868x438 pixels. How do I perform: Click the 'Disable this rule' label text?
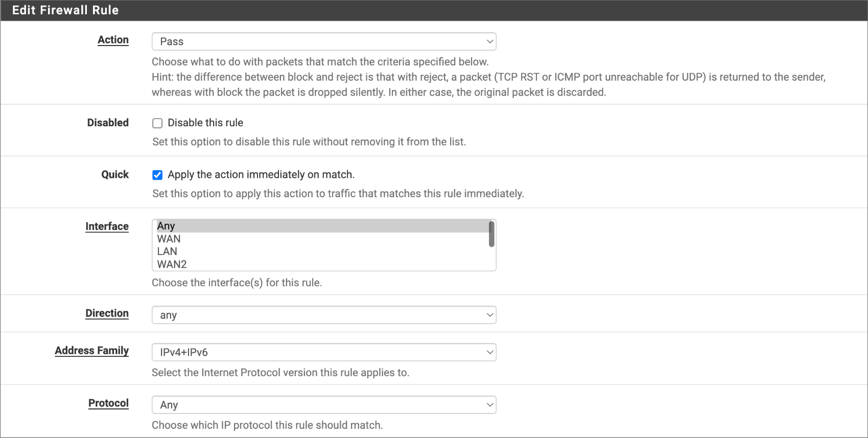[x=205, y=123]
